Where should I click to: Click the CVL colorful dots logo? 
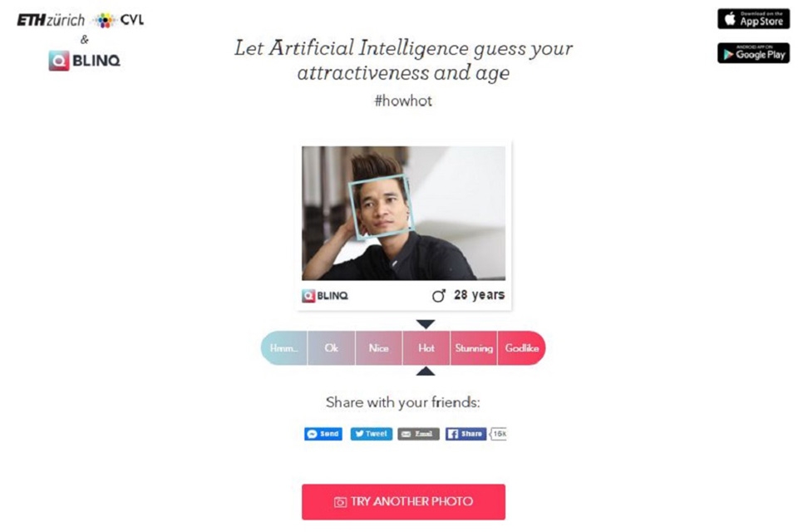(x=105, y=20)
